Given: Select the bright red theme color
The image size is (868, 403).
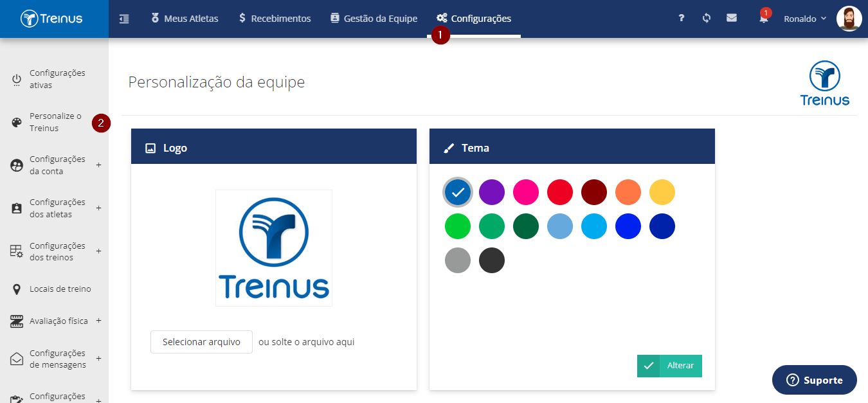Looking at the screenshot, I should [x=560, y=192].
